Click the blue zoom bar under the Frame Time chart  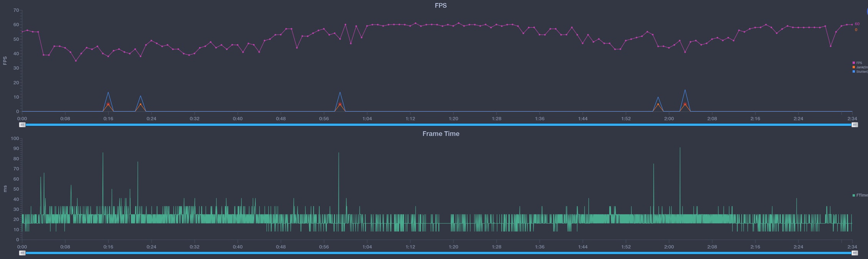pyautogui.click(x=438, y=253)
